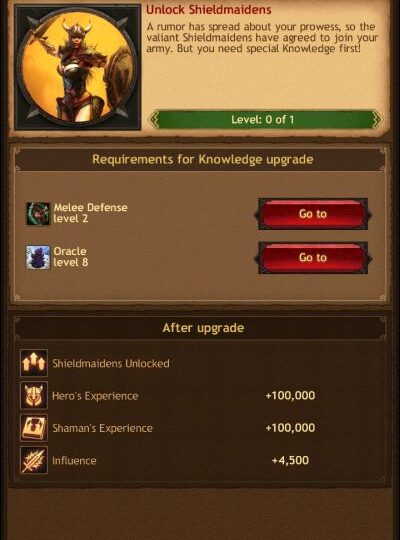The width and height of the screenshot is (400, 540).
Task: Click the Oracle level 8 label
Action: [x=71, y=257]
